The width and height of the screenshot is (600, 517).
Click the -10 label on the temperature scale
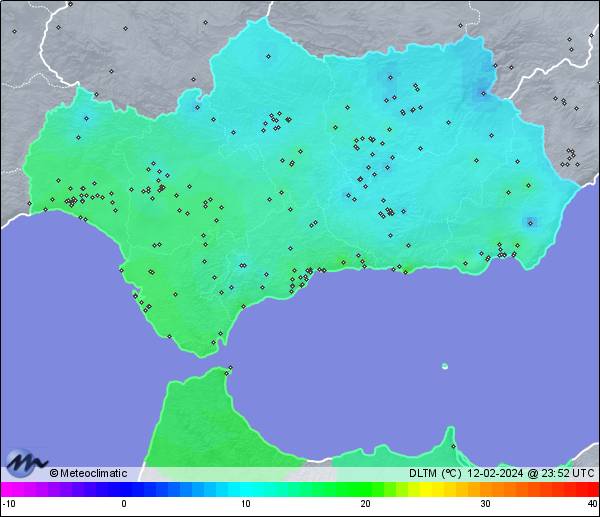9,503
